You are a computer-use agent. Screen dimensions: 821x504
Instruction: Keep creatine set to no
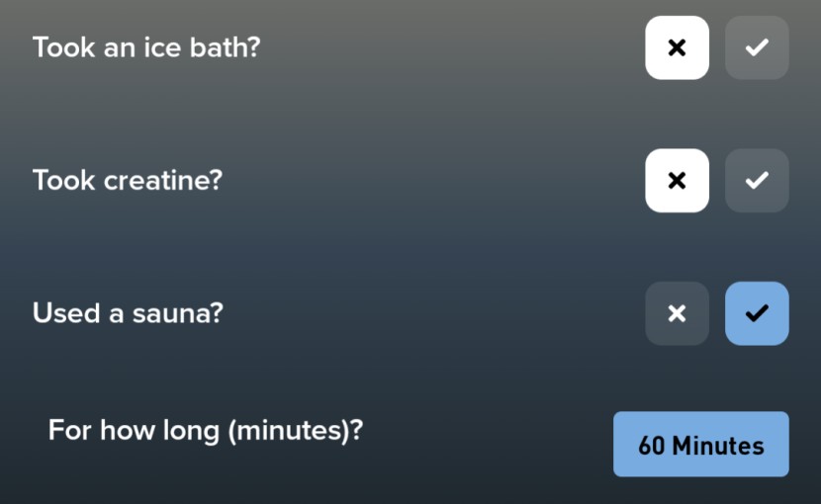tap(677, 181)
